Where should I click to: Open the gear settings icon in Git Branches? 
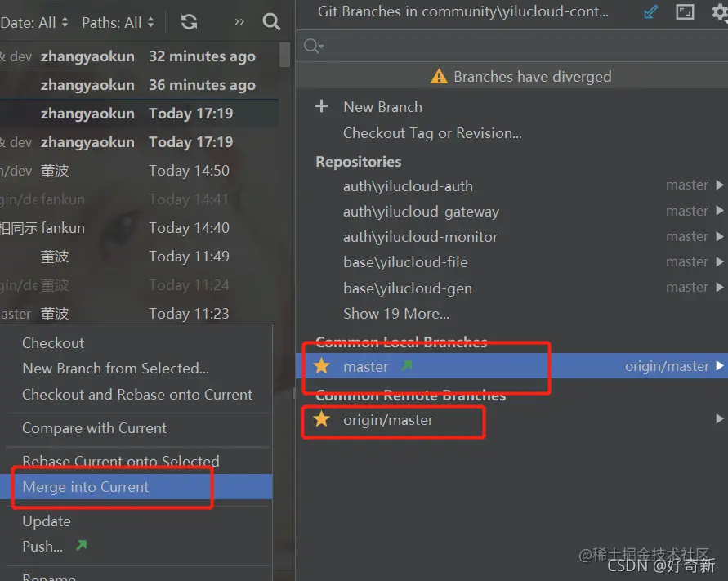pyautogui.click(x=720, y=11)
